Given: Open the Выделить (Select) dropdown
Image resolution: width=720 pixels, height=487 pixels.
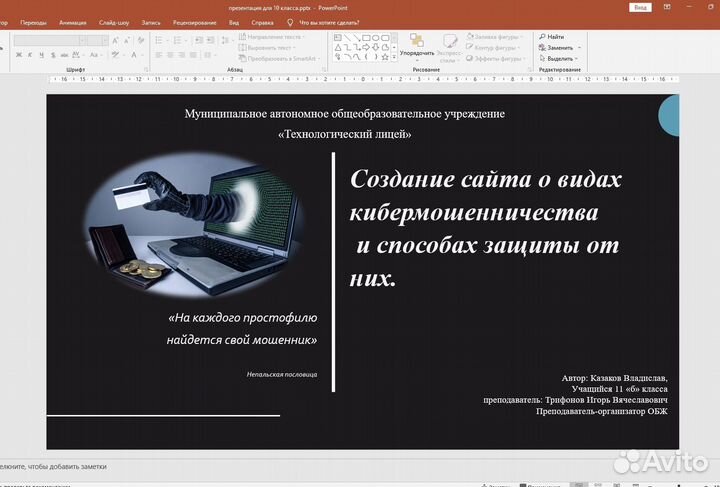Looking at the screenshot, I should (x=559, y=58).
